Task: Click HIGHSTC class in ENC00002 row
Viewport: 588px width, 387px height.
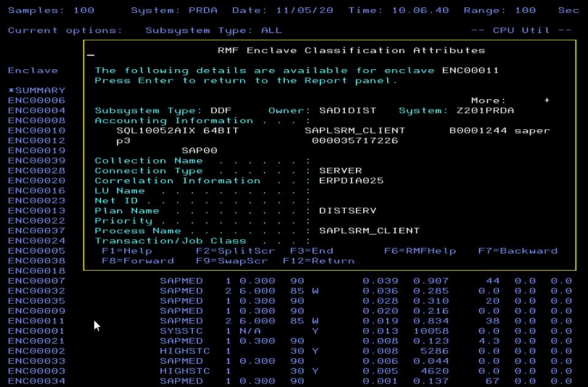Action: (185, 351)
